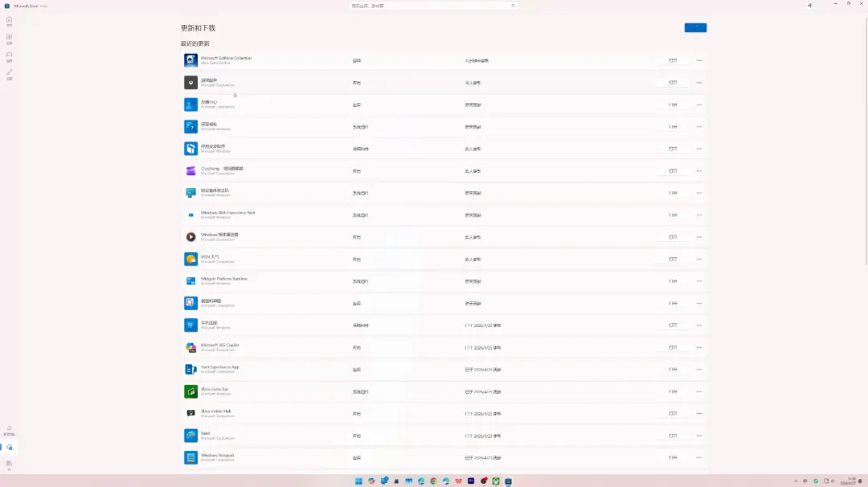The height and width of the screenshot is (487, 868).
Task: Click the Widgets Platform Runtime icon
Action: [x=190, y=281]
